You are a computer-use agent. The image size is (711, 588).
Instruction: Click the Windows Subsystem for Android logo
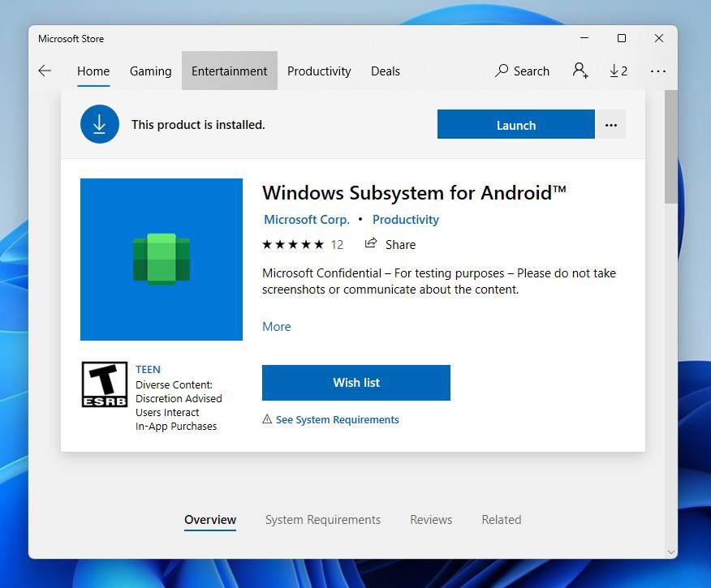[x=162, y=259]
